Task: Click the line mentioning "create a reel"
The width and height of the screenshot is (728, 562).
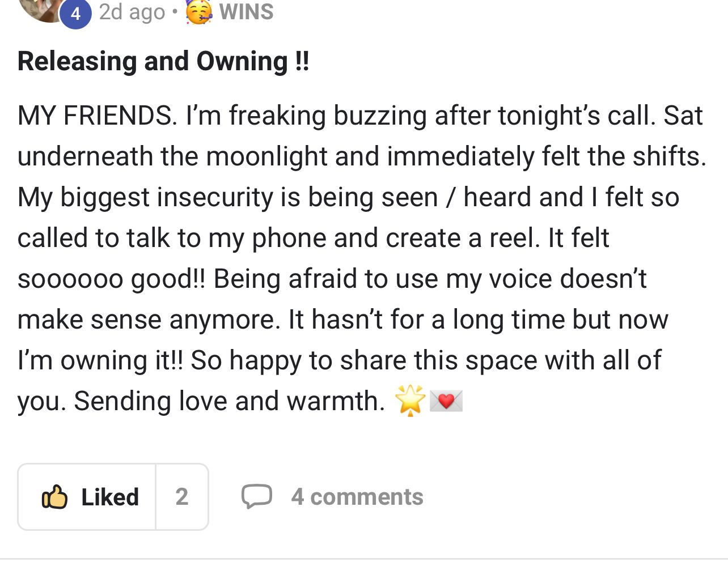Action: point(313,238)
